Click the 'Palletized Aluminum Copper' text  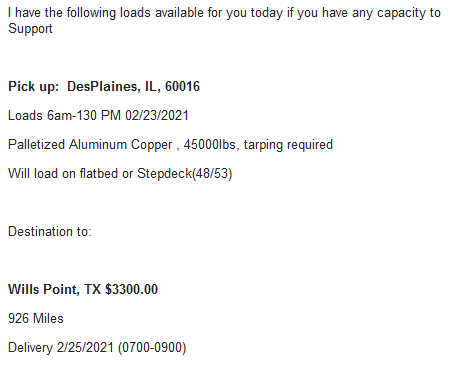(90, 145)
